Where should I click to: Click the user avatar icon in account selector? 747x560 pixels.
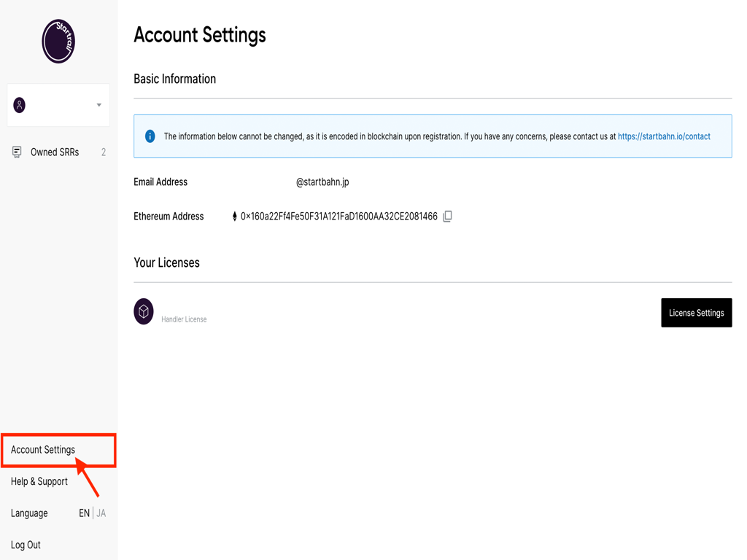pyautogui.click(x=20, y=105)
